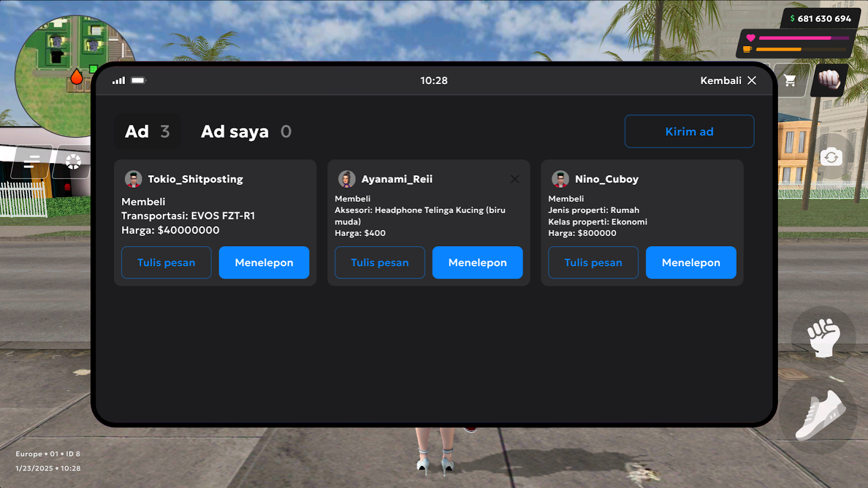Click the Transportasi: EVOS FZT-R1 text
868x488 pixels.
point(188,216)
